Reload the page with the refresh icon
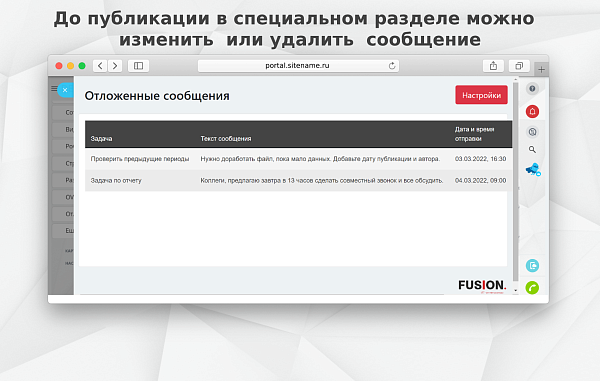 [392, 66]
